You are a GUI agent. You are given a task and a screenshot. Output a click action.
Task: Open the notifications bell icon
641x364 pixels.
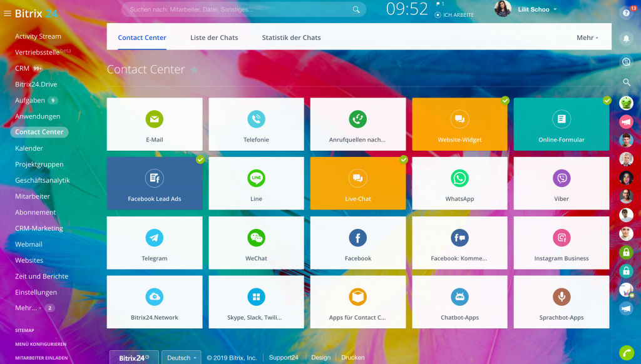626,38
